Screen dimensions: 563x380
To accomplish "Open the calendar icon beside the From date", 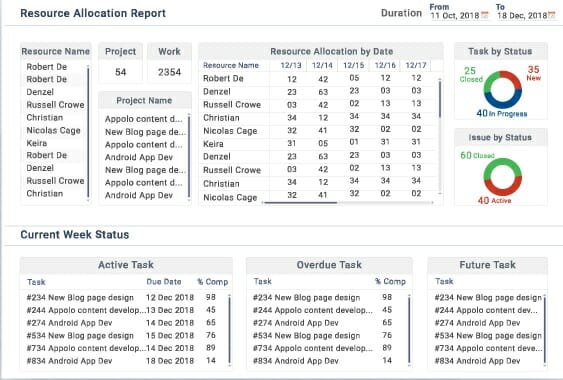I will (x=485, y=15).
